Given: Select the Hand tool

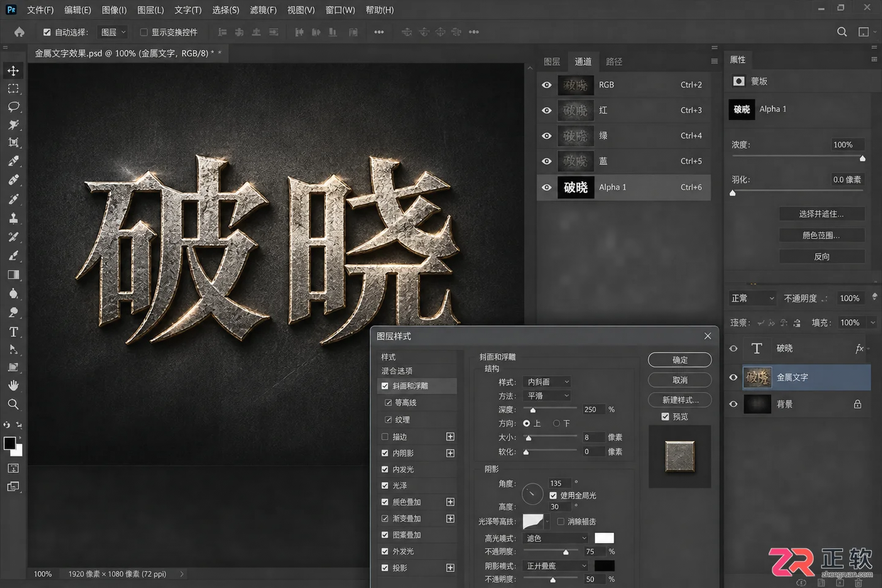Looking at the screenshot, I should (x=13, y=385).
